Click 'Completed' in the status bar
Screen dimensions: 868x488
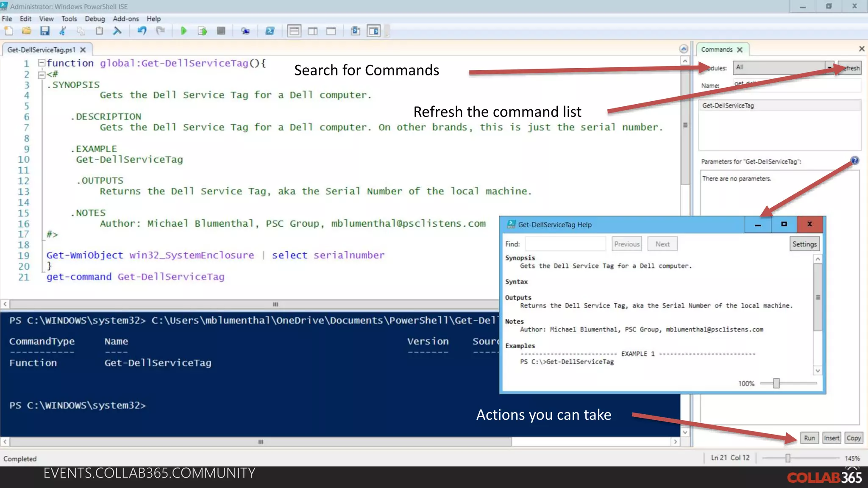(x=20, y=459)
